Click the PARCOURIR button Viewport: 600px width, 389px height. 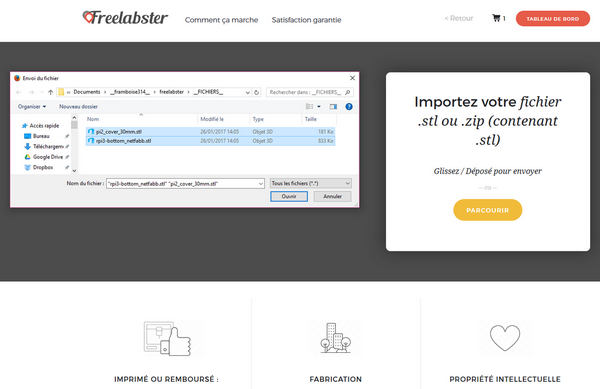pyautogui.click(x=488, y=210)
